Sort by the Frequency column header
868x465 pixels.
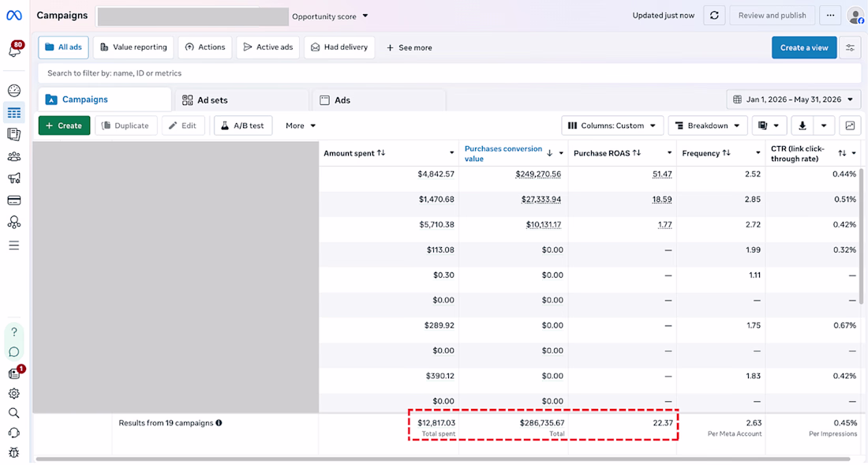pos(705,153)
